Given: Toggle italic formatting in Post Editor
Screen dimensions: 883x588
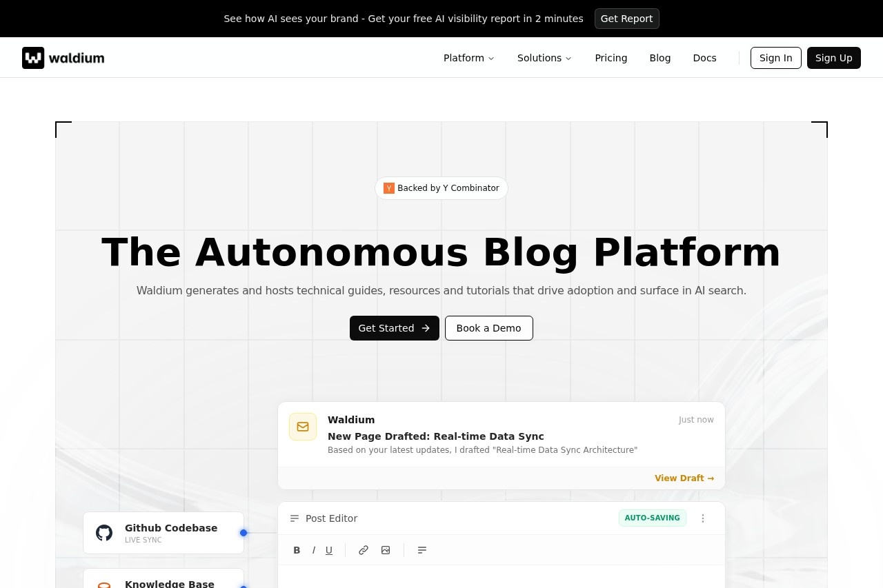Looking at the screenshot, I should (313, 550).
